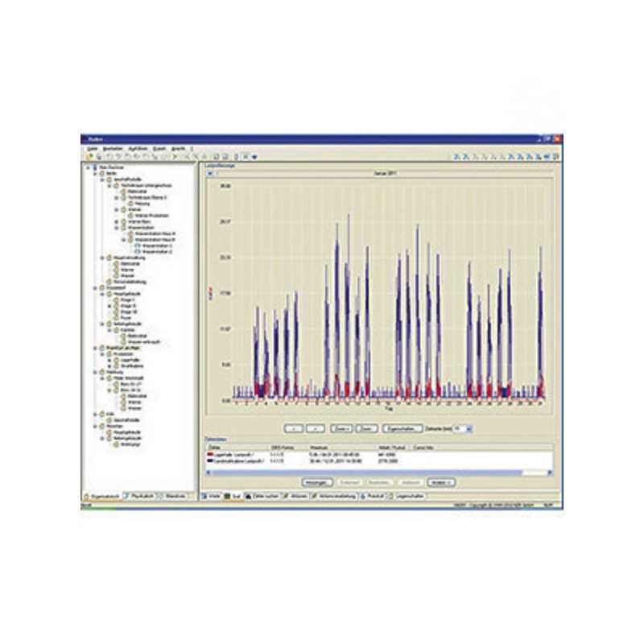Viewport: 644px width, 644px height.
Task: Click legend table scrollbar left arrow
Action: (x=208, y=473)
